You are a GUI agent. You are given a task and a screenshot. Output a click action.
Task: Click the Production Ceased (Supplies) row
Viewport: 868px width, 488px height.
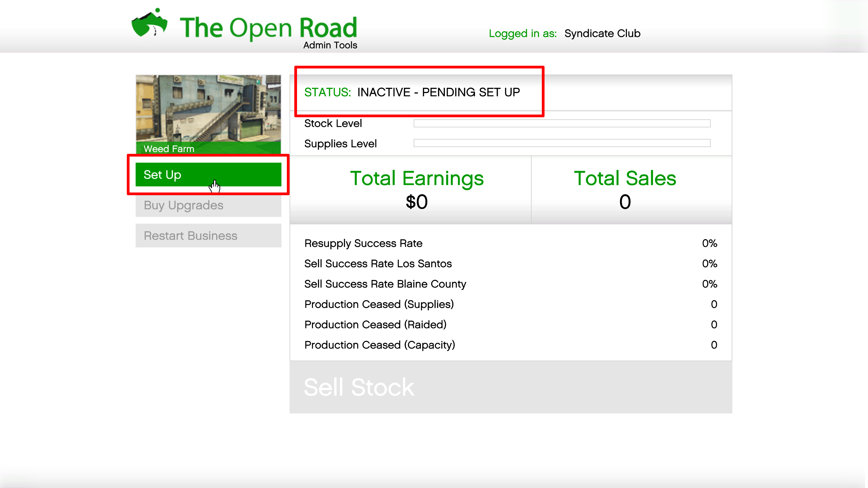pyautogui.click(x=510, y=304)
